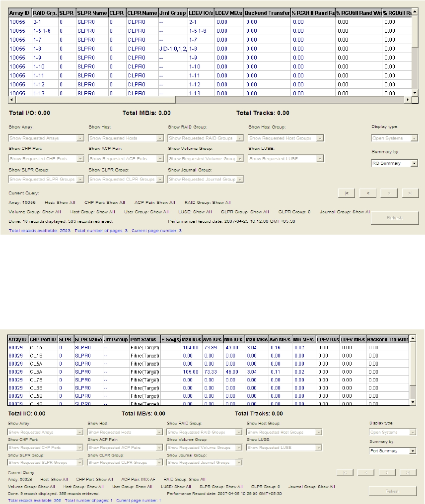Click next page arrow in Port Summary panel

(x=386, y=473)
